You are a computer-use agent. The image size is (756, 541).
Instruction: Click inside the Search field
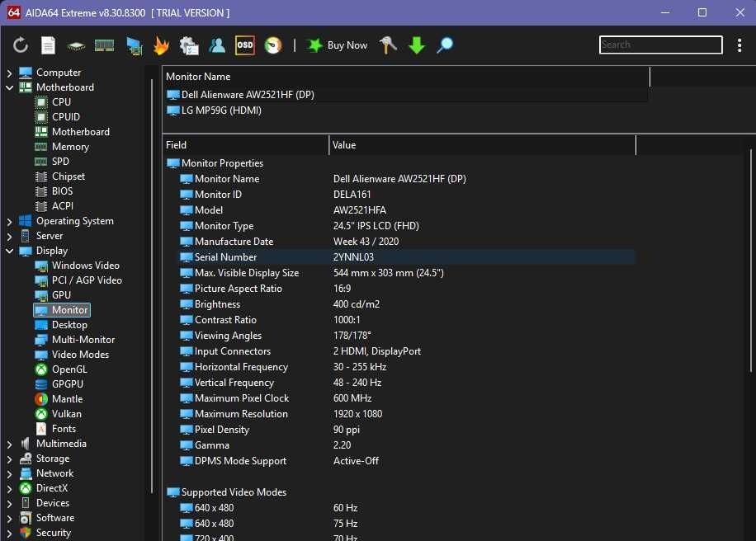[660, 45]
